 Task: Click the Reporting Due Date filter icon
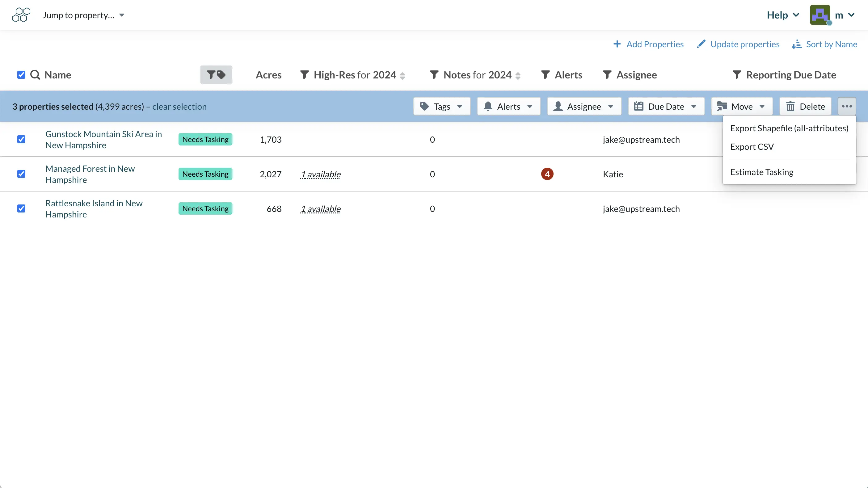[x=737, y=75]
